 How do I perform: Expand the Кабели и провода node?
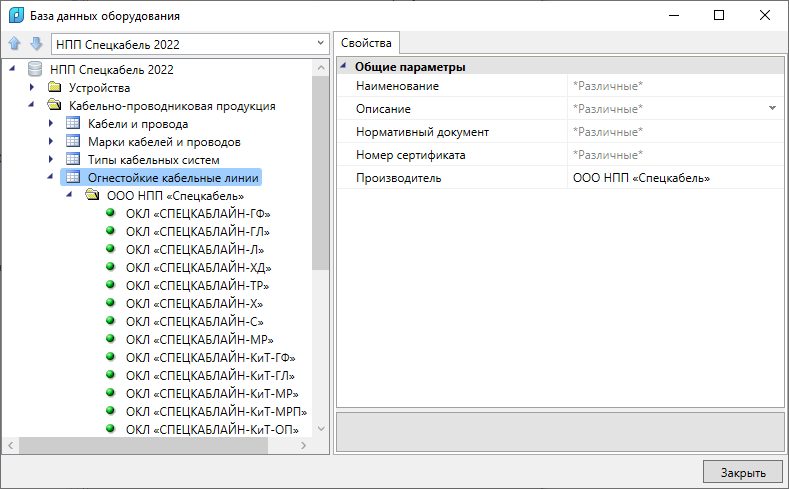coord(51,123)
